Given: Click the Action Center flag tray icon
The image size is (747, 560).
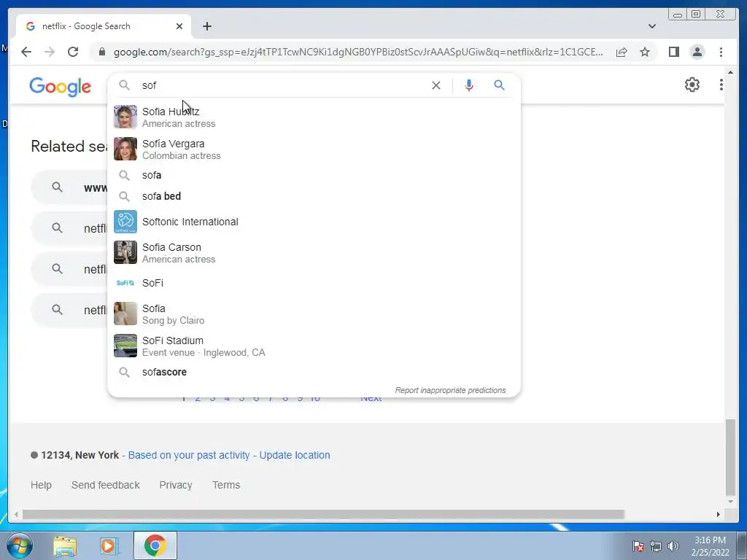Looking at the screenshot, I should tap(638, 546).
